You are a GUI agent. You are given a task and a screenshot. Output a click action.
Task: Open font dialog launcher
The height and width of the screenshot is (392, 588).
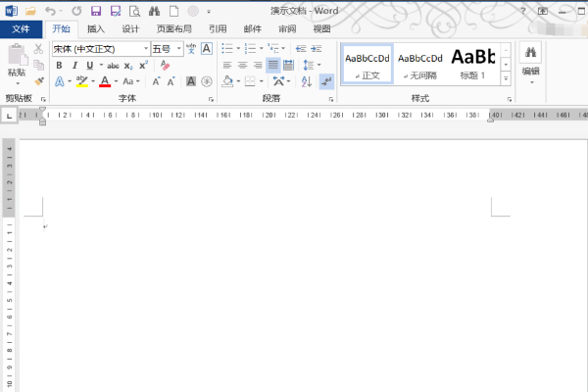211,99
